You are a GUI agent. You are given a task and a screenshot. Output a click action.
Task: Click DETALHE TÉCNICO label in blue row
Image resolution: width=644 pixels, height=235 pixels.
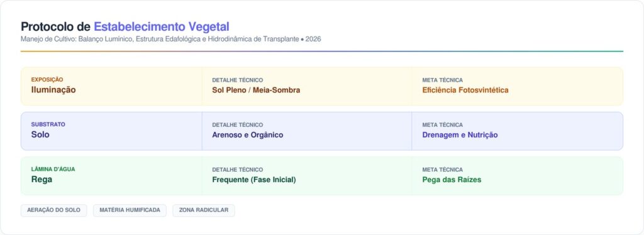coord(237,124)
